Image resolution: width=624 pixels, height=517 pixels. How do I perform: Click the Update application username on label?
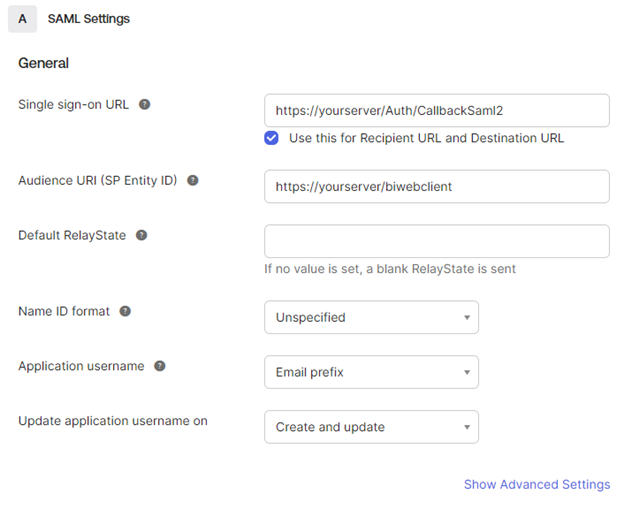pyautogui.click(x=113, y=421)
